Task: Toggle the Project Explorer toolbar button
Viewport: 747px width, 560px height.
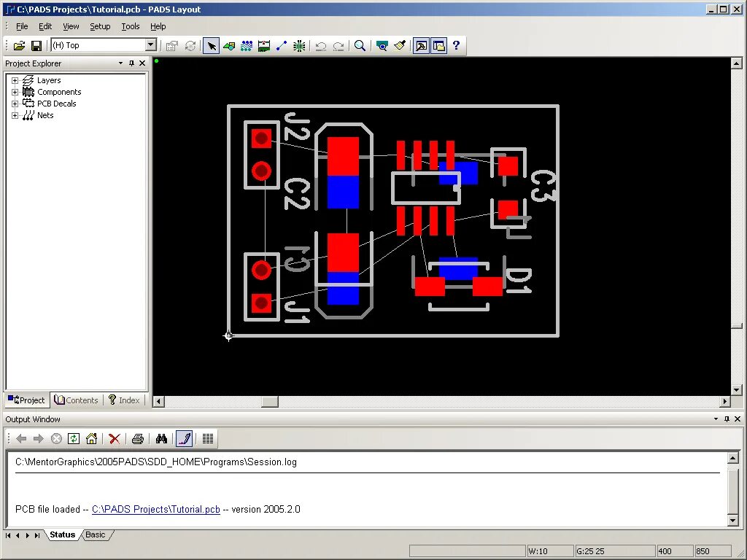Action: pos(438,46)
